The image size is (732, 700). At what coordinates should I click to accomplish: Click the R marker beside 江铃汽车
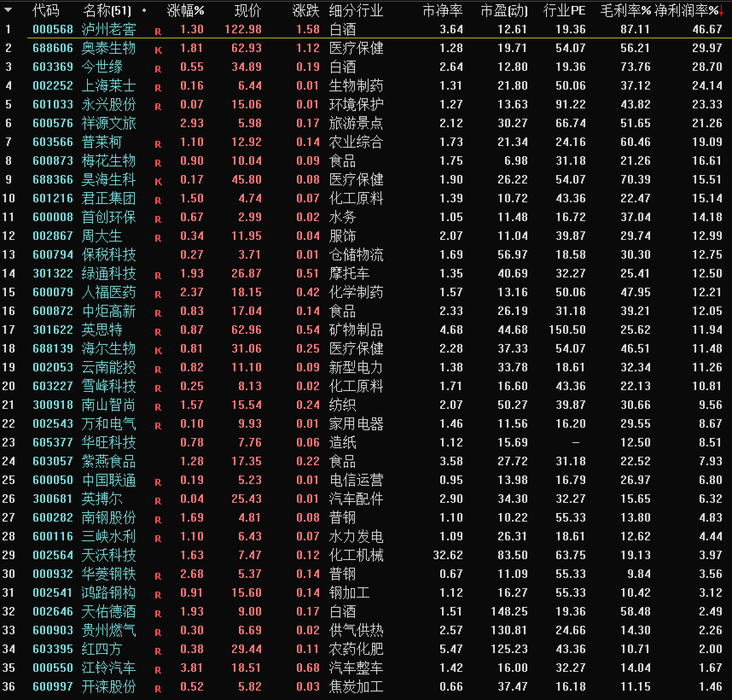(158, 670)
